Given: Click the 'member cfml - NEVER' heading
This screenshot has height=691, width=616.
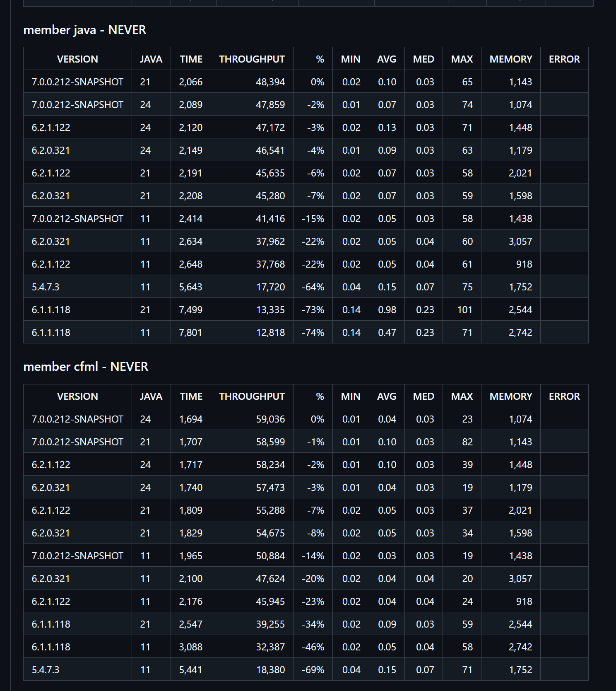Looking at the screenshot, I should click(x=86, y=367).
